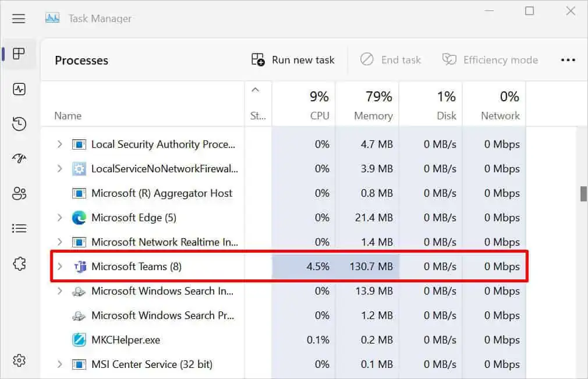The height and width of the screenshot is (379, 588).
Task: Turn on Efficiency mode
Action: [x=490, y=60]
